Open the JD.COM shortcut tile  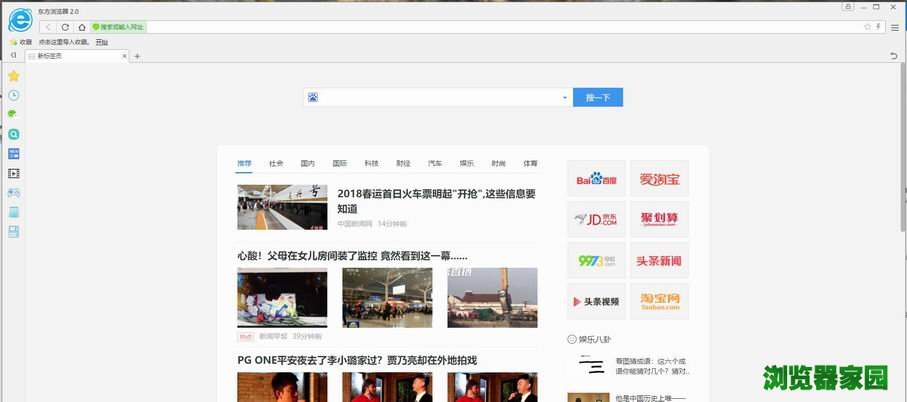coord(596,219)
